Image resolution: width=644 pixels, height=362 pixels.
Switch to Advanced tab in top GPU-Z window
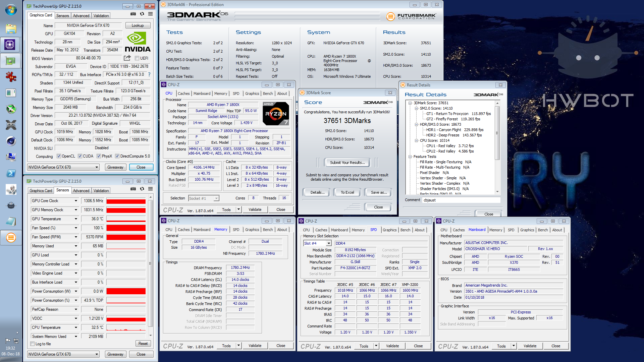[x=81, y=16]
